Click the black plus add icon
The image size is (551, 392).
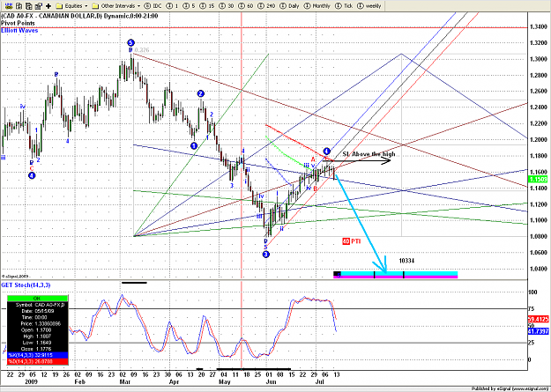(x=48, y=6)
